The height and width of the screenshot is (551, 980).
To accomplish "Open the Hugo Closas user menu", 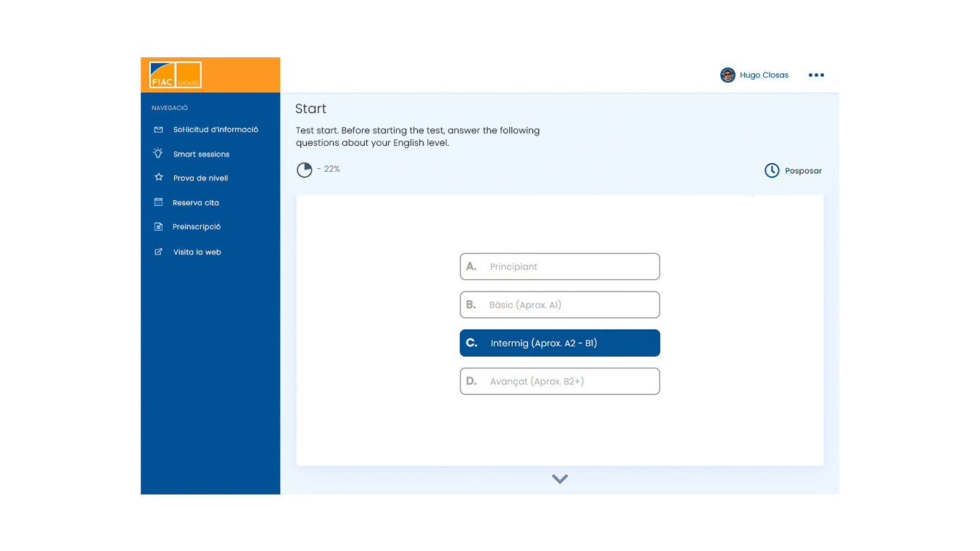I will (x=764, y=75).
